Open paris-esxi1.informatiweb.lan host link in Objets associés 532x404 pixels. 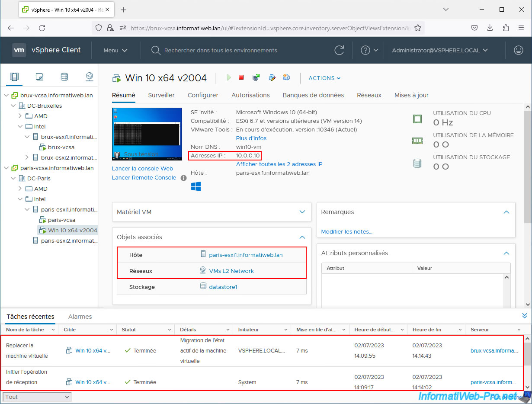(246, 255)
